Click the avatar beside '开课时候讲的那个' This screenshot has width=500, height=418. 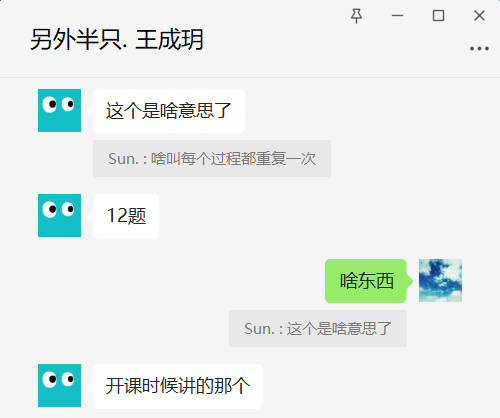pos(59,385)
